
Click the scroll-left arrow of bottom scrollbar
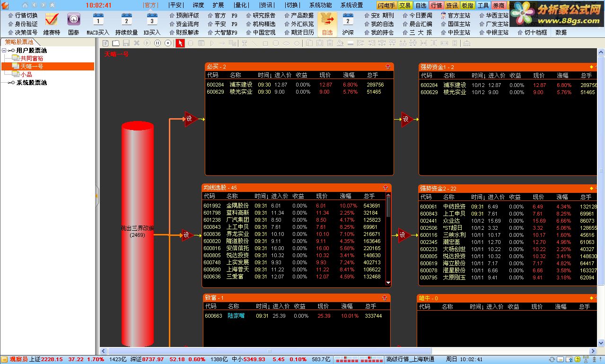tap(104, 351)
